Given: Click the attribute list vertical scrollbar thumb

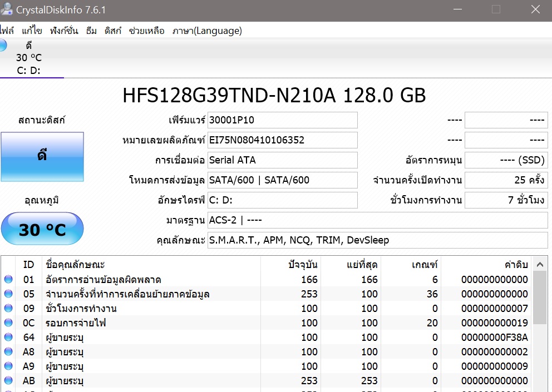Looking at the screenshot, I should pyautogui.click(x=540, y=297).
